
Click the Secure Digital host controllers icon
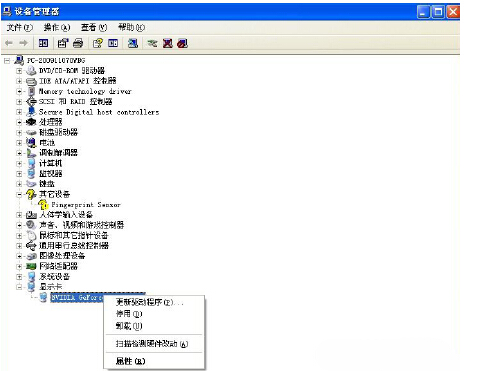[x=31, y=112]
